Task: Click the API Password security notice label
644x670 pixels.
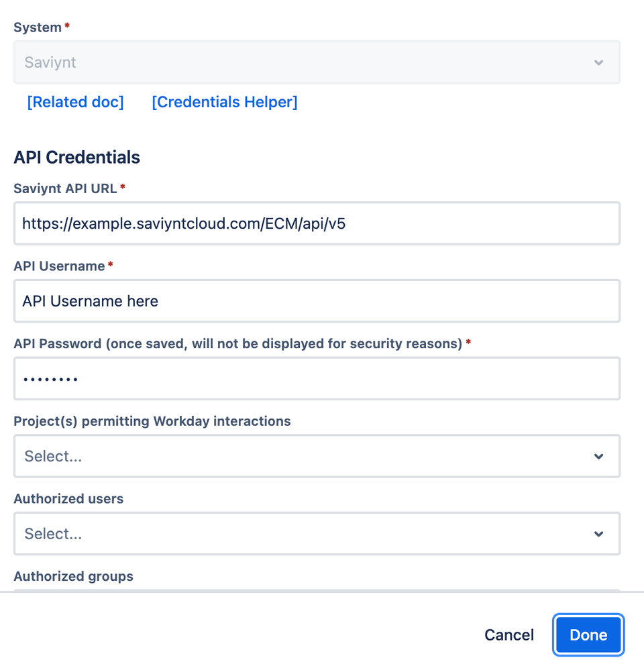Action: (238, 344)
